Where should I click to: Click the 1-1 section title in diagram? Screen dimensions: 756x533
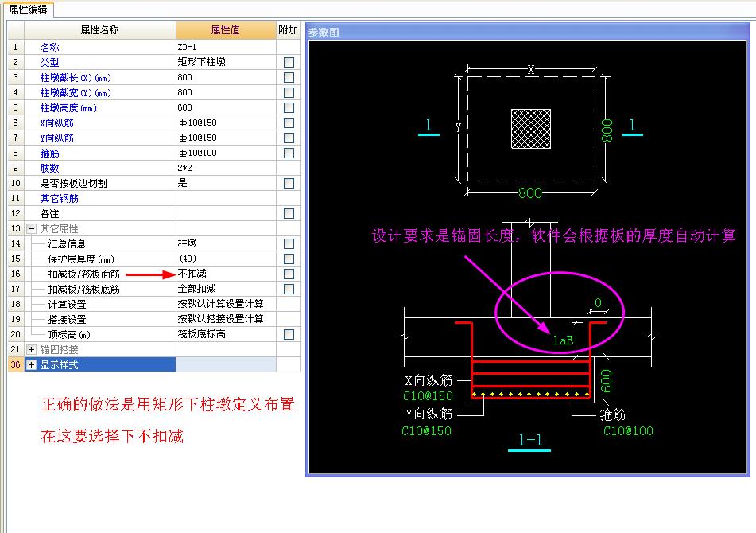(530, 439)
